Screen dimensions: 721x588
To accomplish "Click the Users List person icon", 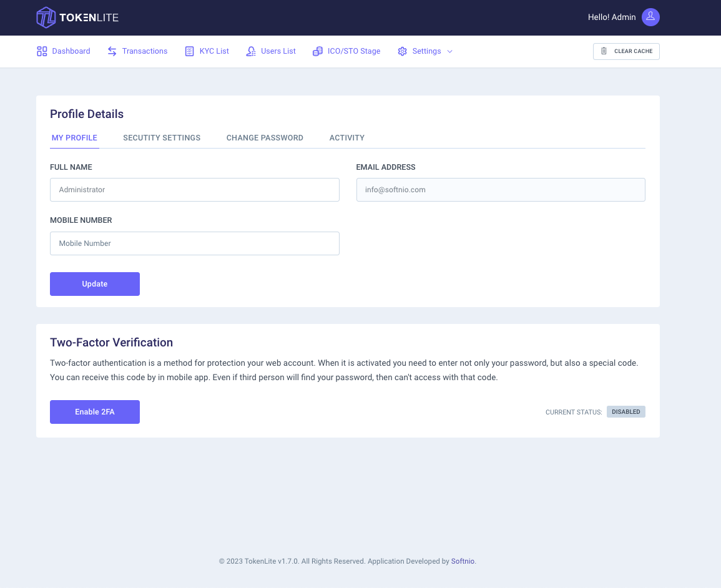I will (x=250, y=51).
